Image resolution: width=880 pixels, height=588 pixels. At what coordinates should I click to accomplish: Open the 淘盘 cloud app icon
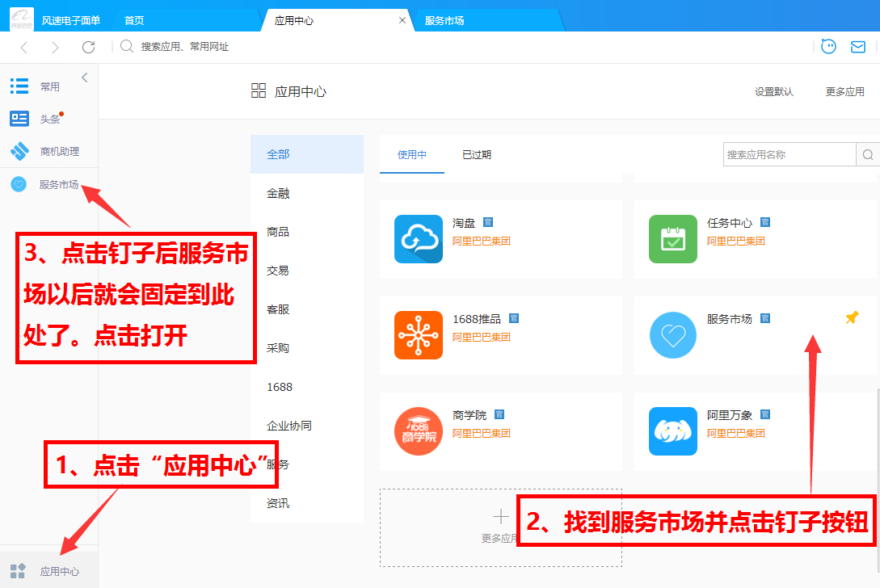(x=418, y=239)
